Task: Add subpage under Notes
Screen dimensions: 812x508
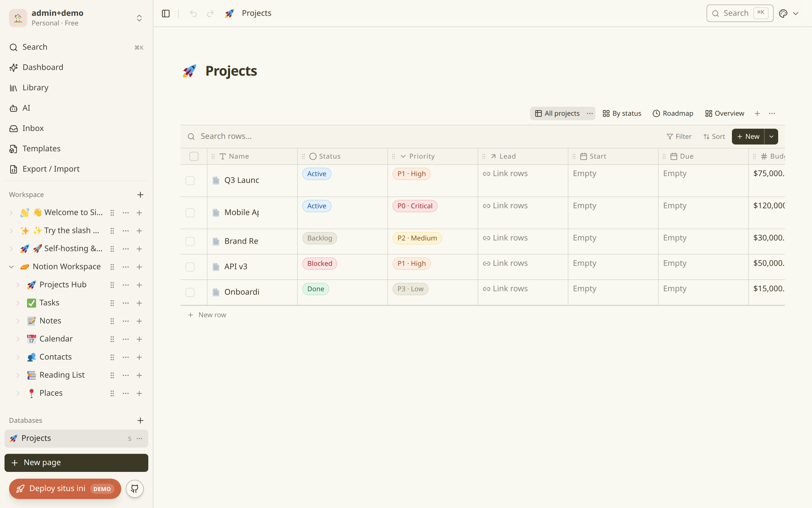Action: click(x=139, y=321)
